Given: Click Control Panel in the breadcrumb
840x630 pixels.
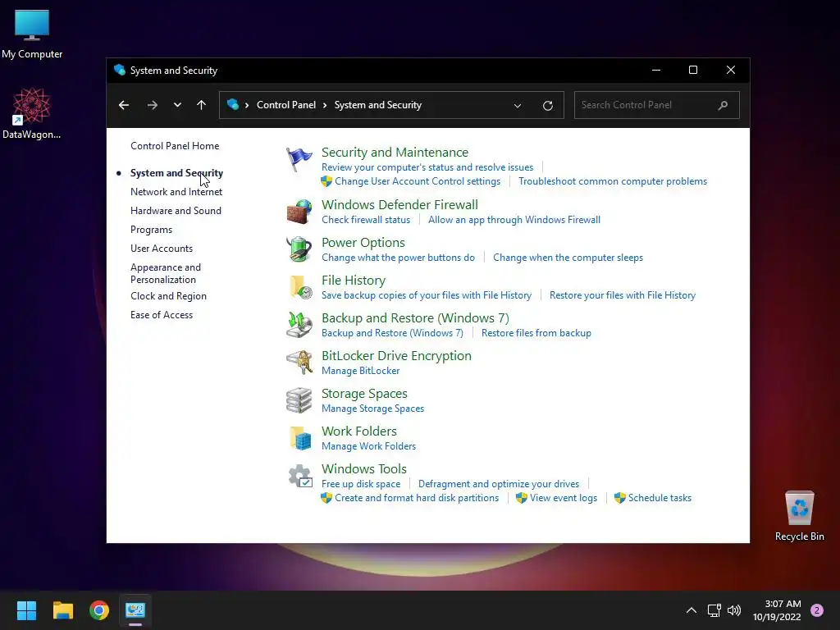Looking at the screenshot, I should pos(286,105).
